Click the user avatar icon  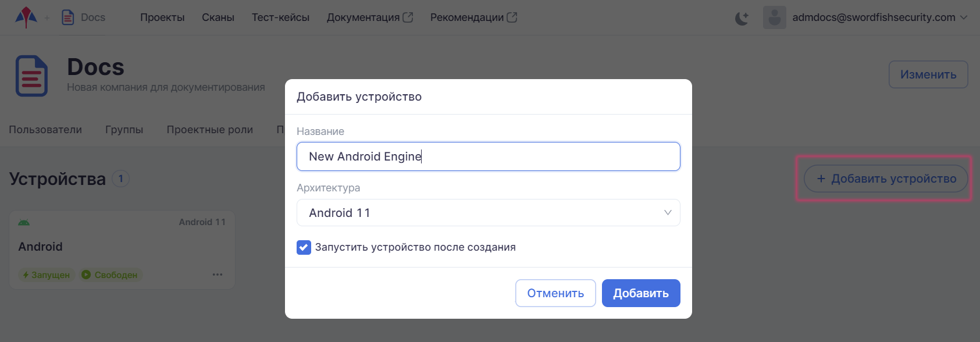[774, 17]
